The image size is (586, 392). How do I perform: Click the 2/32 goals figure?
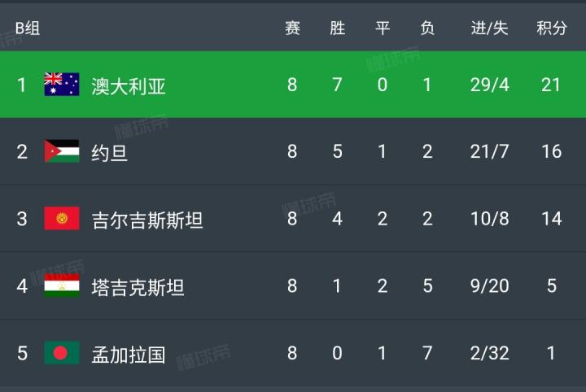click(x=489, y=353)
